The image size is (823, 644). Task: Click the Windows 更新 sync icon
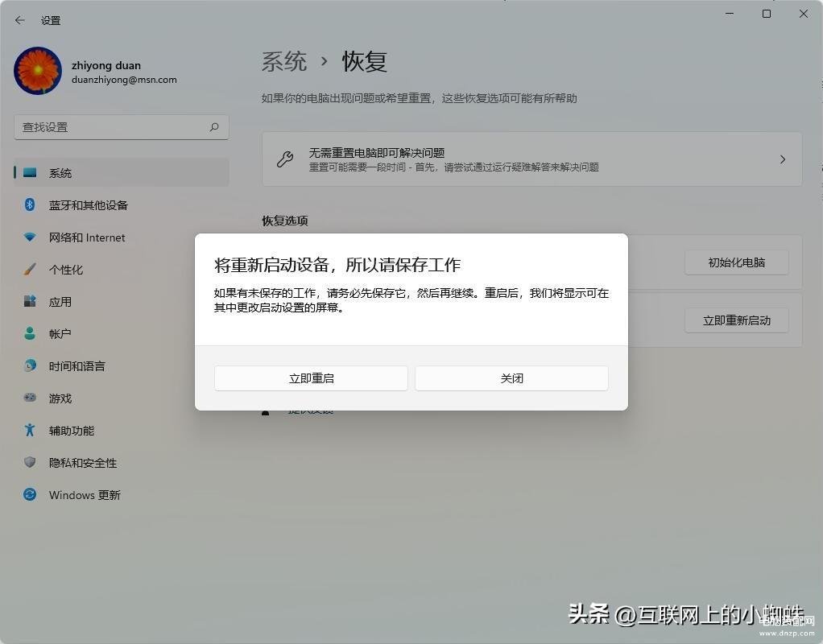click(30, 494)
